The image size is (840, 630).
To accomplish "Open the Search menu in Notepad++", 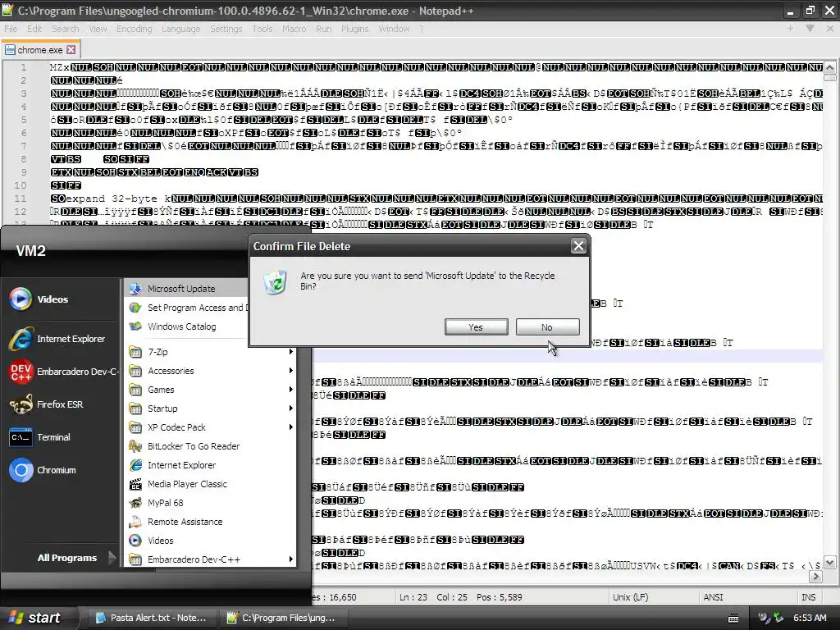I will [x=66, y=29].
